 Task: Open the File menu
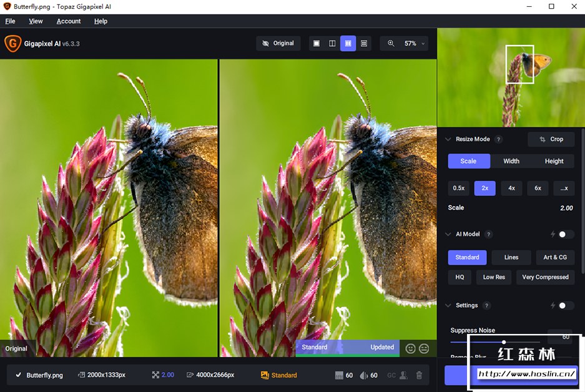coord(10,21)
